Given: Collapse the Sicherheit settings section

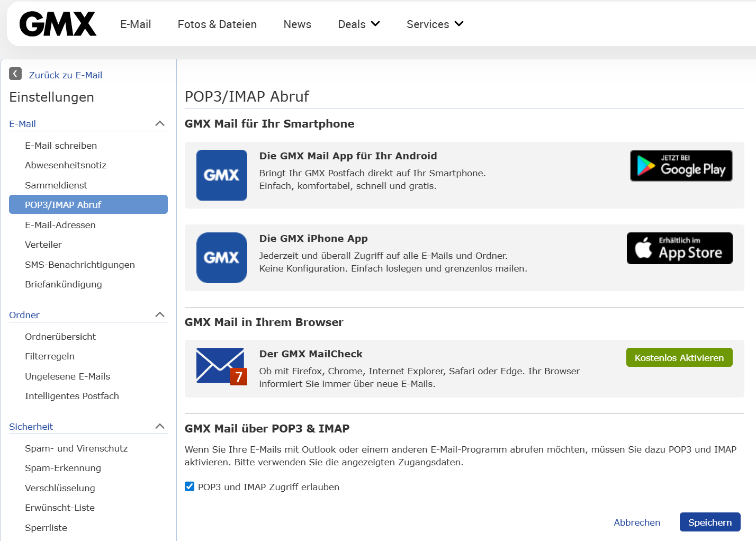Looking at the screenshot, I should pos(159,427).
